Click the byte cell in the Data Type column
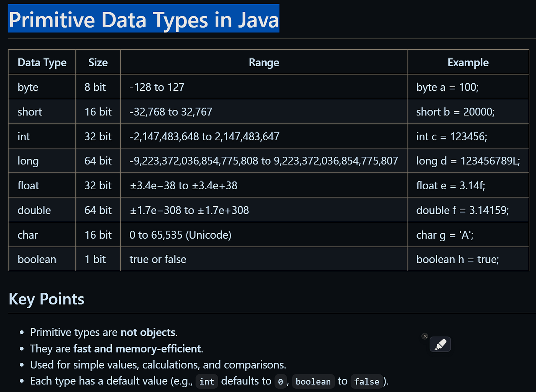This screenshot has height=392, width=536. 28,87
